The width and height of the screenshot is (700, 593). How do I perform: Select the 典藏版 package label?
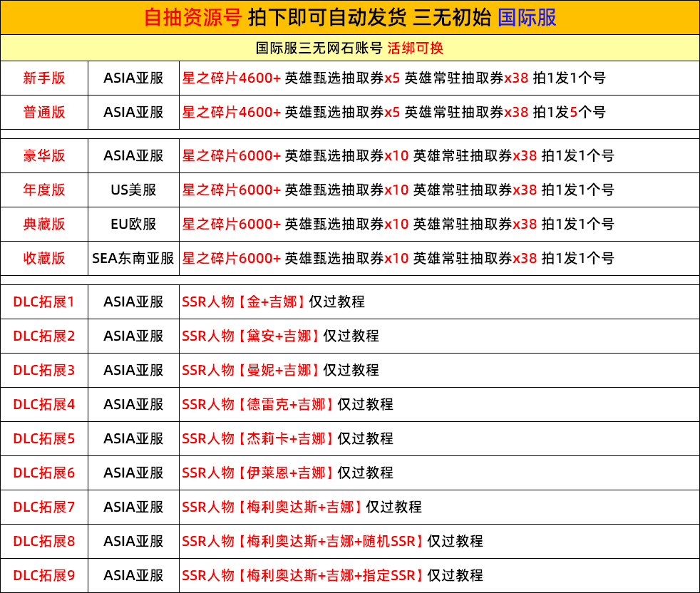pos(44,224)
